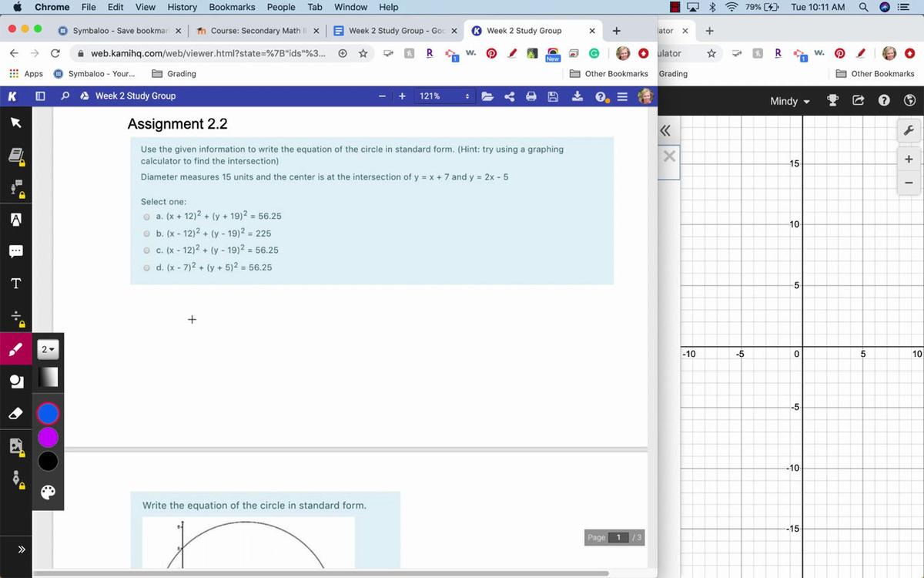924x578 pixels.
Task: Open macOS Spotlight search
Action: click(x=864, y=7)
